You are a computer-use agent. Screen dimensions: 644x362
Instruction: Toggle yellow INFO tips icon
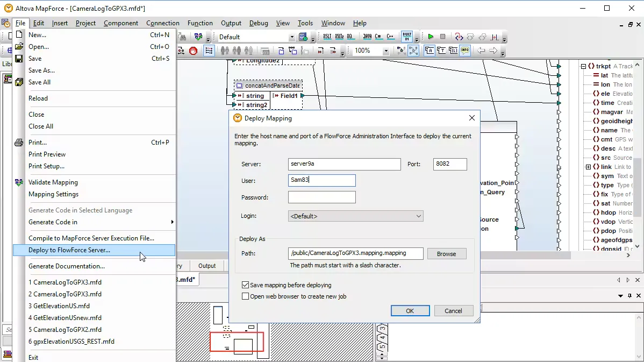[x=465, y=51]
